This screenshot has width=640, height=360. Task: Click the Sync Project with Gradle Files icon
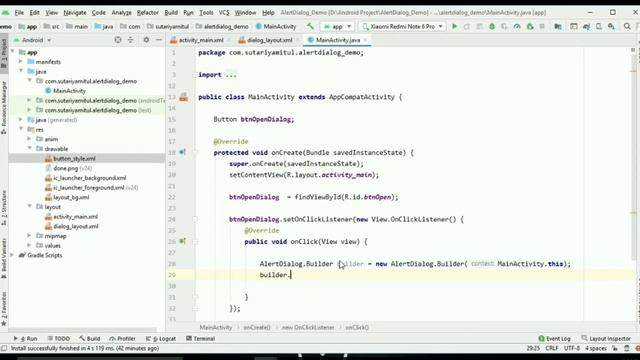coord(587,27)
